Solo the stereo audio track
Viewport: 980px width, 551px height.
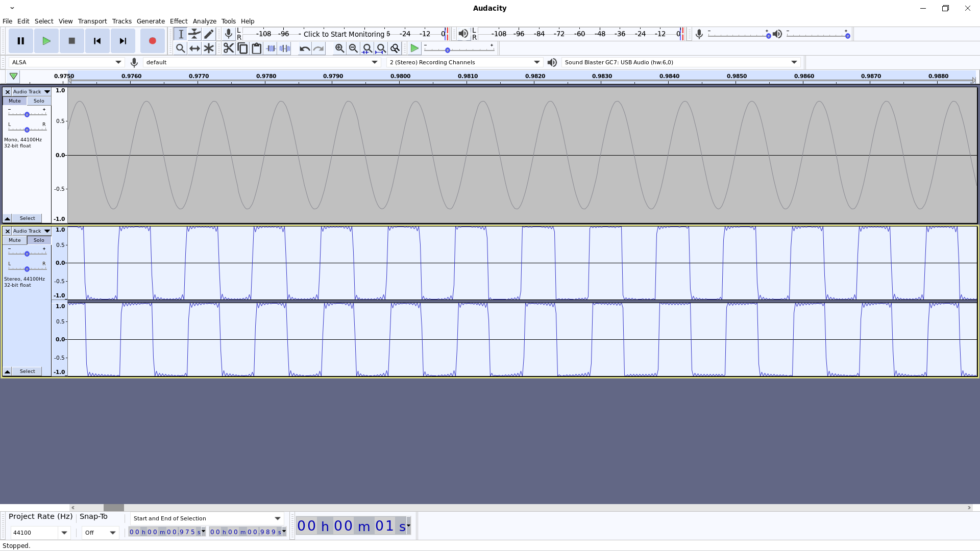39,240
